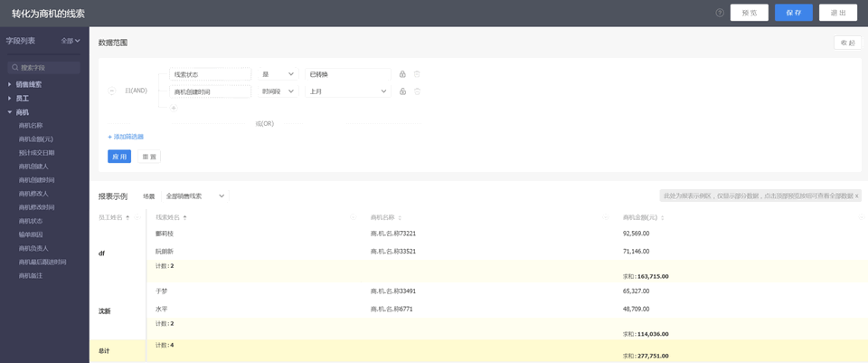Select the 预计成交日期 field
The image size is (868, 363).
[x=36, y=152]
